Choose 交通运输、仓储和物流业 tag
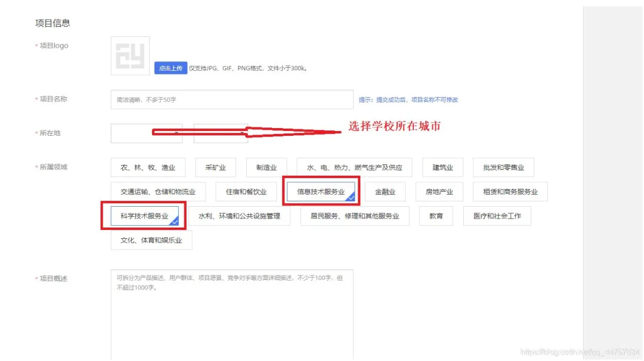 [157, 192]
